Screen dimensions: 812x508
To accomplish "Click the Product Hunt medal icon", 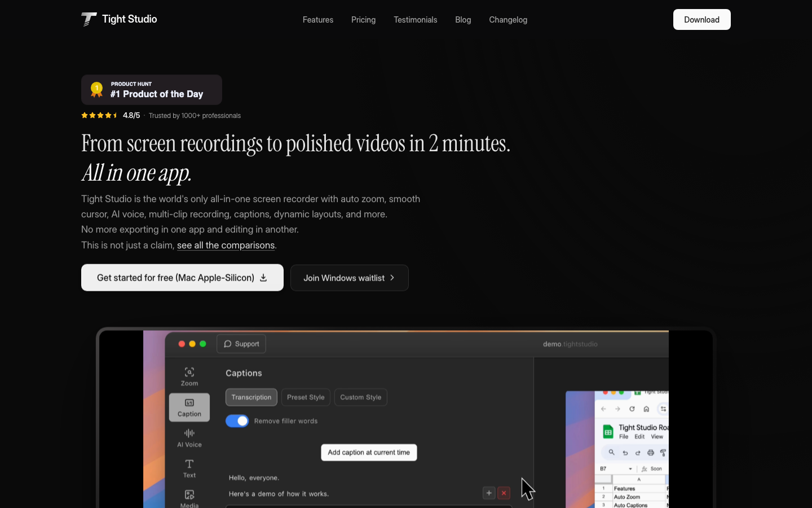I will [x=97, y=90].
